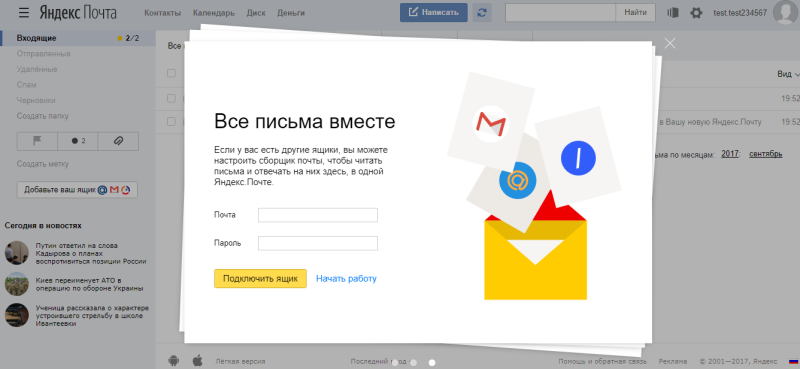Viewport: 800px width, 369px height.
Task: Focus the Почта input field
Action: tap(318, 215)
